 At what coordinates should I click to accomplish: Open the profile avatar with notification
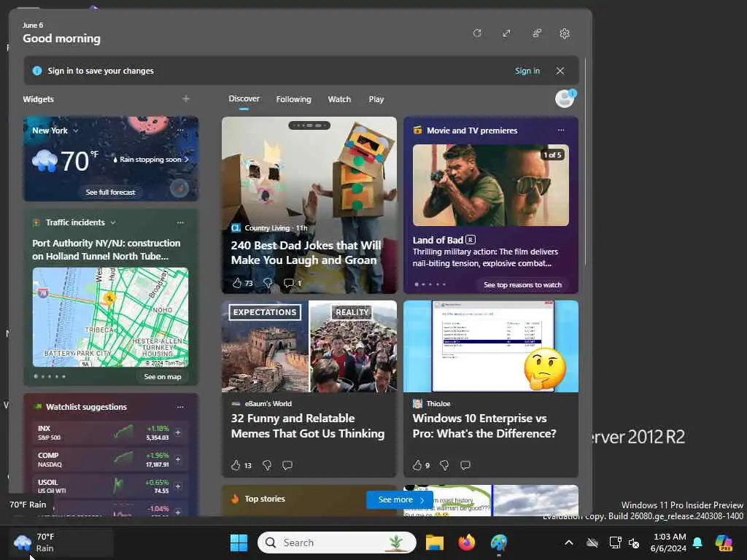[x=565, y=98]
